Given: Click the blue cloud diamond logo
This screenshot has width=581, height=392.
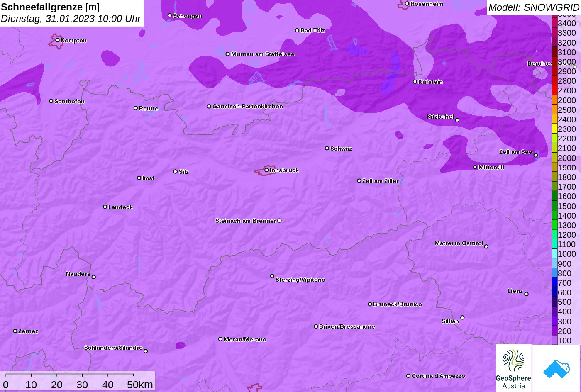Looking at the screenshot, I should pyautogui.click(x=556, y=368).
